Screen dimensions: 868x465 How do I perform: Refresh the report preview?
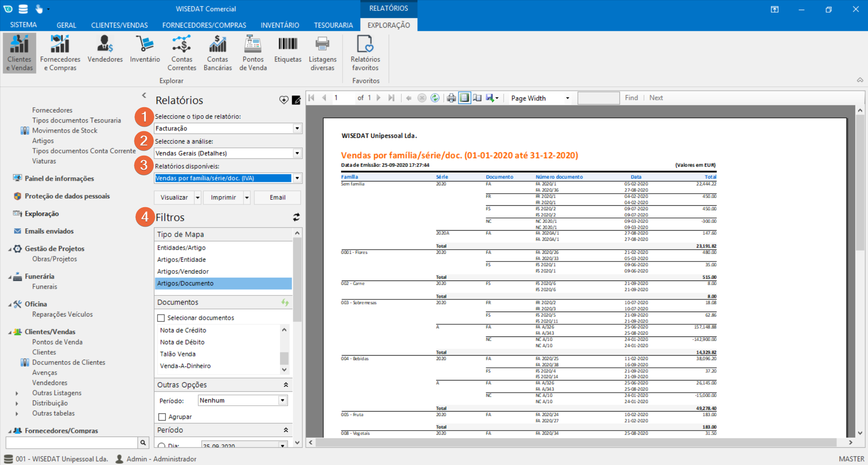[x=435, y=98]
